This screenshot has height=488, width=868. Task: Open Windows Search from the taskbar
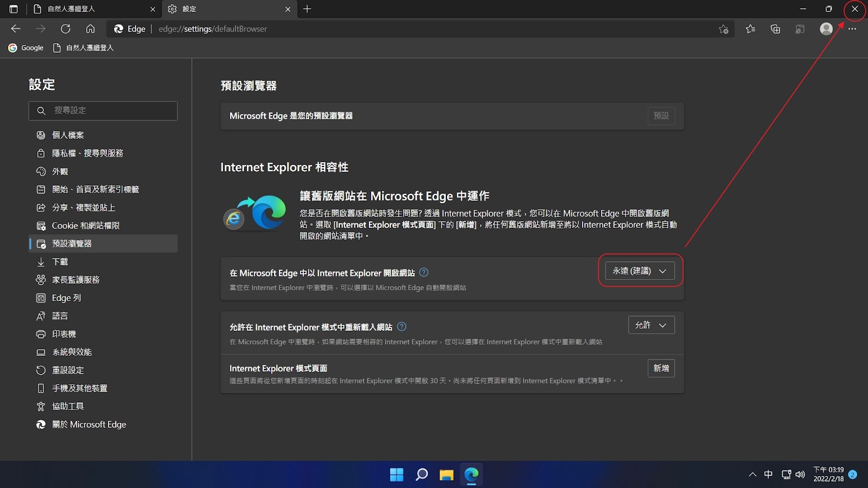[422, 475]
